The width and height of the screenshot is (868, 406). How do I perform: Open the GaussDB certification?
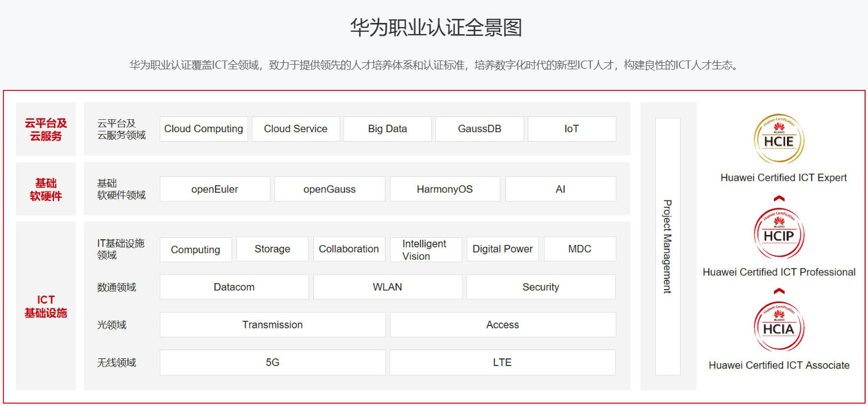click(480, 129)
